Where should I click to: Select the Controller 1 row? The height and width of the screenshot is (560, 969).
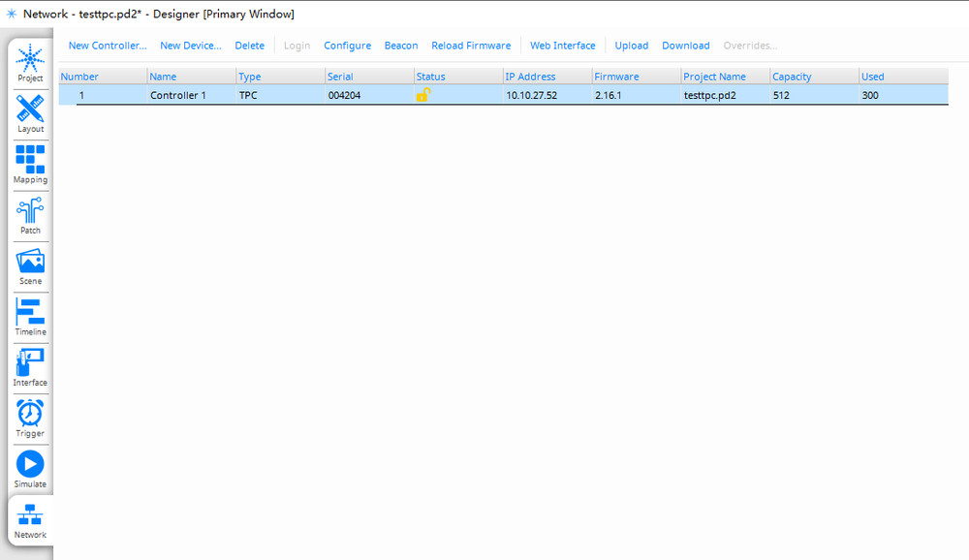tap(178, 96)
